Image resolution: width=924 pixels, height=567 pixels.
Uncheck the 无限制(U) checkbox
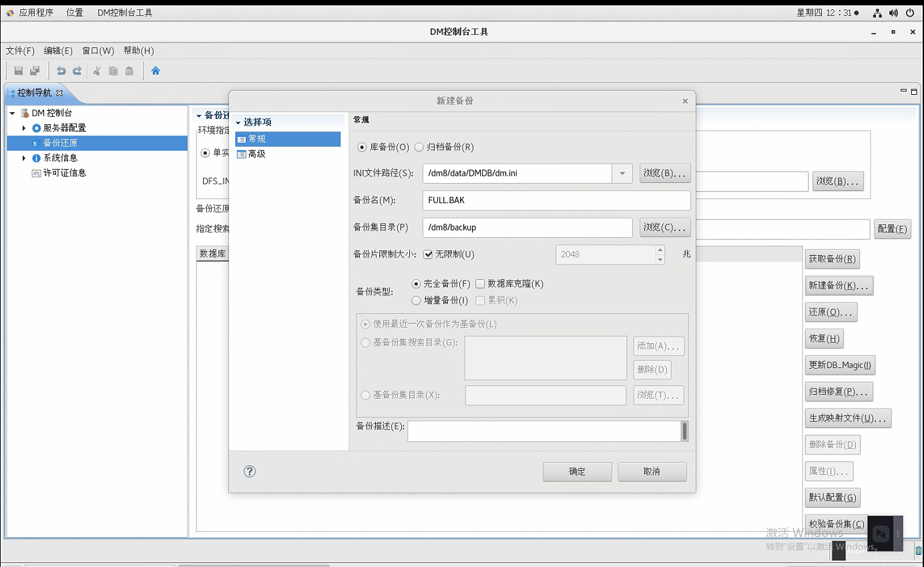[429, 254]
